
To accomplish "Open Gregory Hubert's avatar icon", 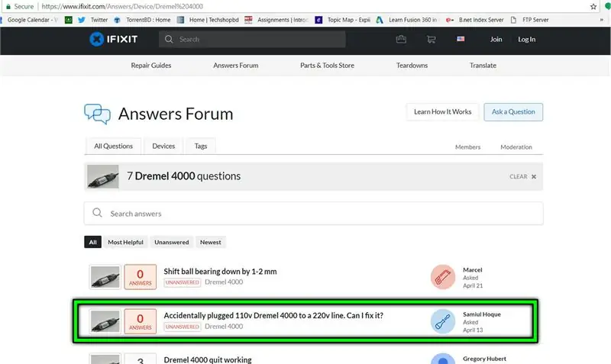I will click(x=443, y=359).
